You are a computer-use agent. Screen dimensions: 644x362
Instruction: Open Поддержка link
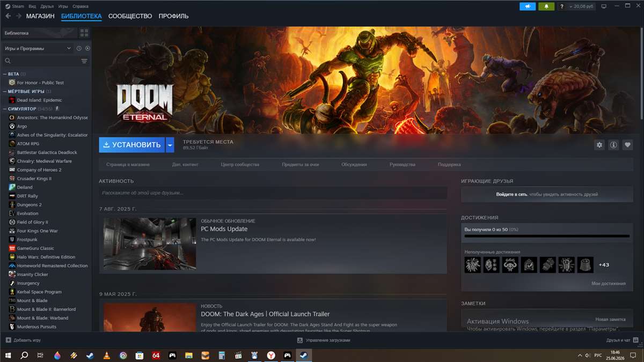[x=449, y=165]
